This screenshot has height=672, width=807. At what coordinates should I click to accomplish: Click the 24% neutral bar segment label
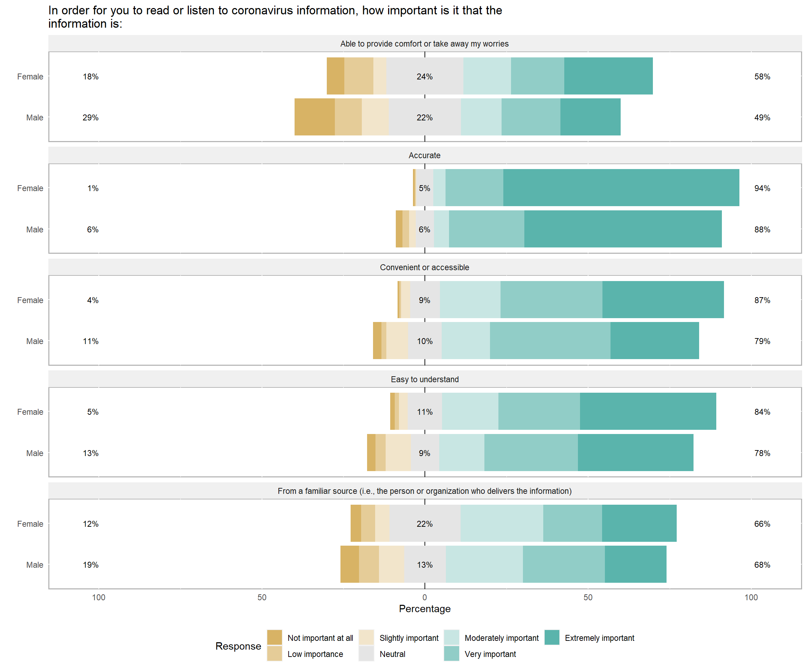click(424, 76)
